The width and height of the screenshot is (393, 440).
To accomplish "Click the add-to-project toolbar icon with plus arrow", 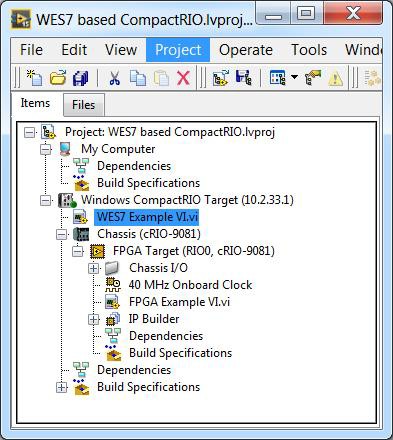I will (x=220, y=78).
